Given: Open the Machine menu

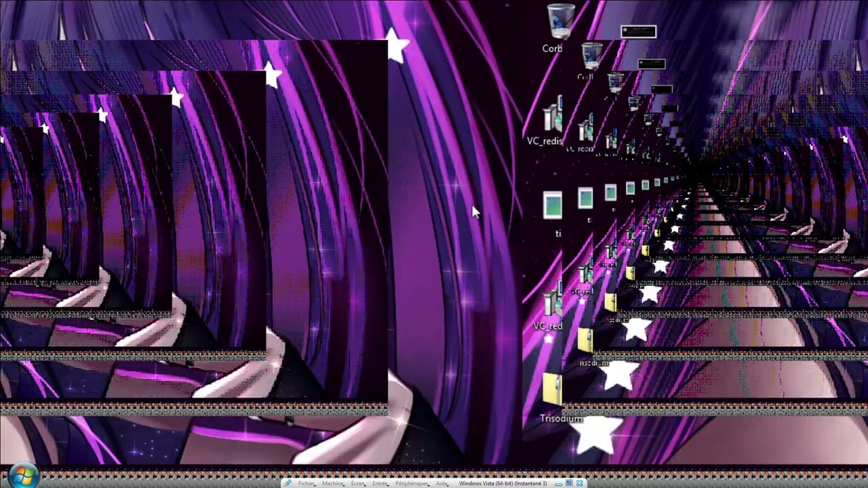Looking at the screenshot, I should tap(333, 483).
